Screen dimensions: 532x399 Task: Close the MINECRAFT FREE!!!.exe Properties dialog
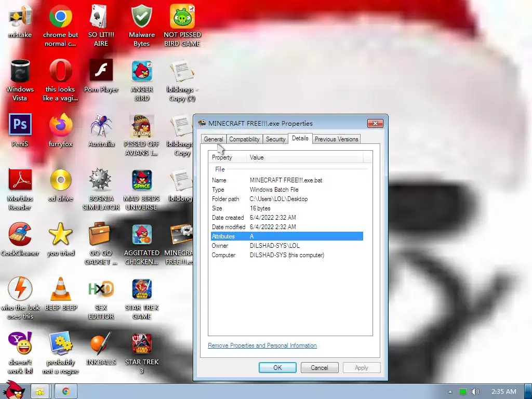[x=375, y=123]
